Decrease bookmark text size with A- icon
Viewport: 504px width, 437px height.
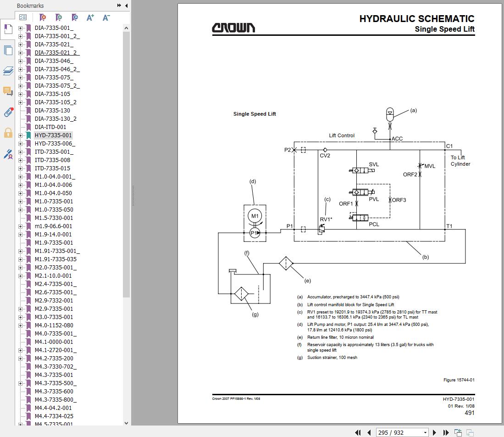coord(106,17)
